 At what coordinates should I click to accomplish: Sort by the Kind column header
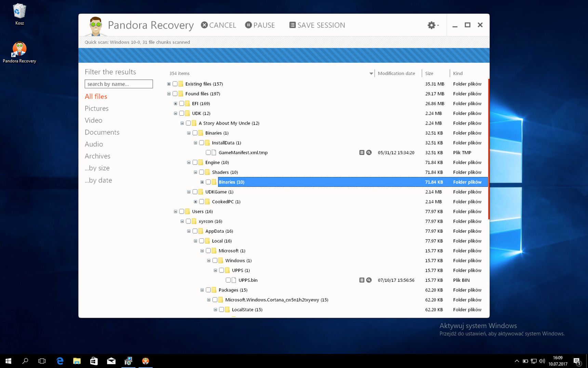(x=458, y=74)
